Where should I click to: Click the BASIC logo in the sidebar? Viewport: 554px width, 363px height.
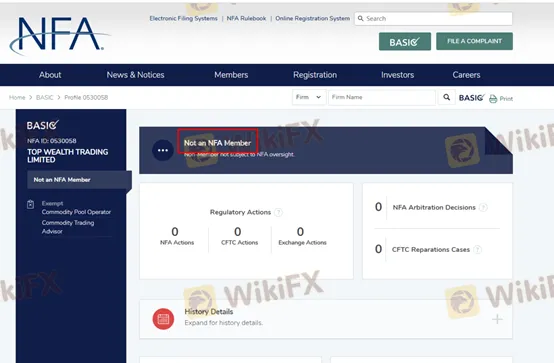42,125
